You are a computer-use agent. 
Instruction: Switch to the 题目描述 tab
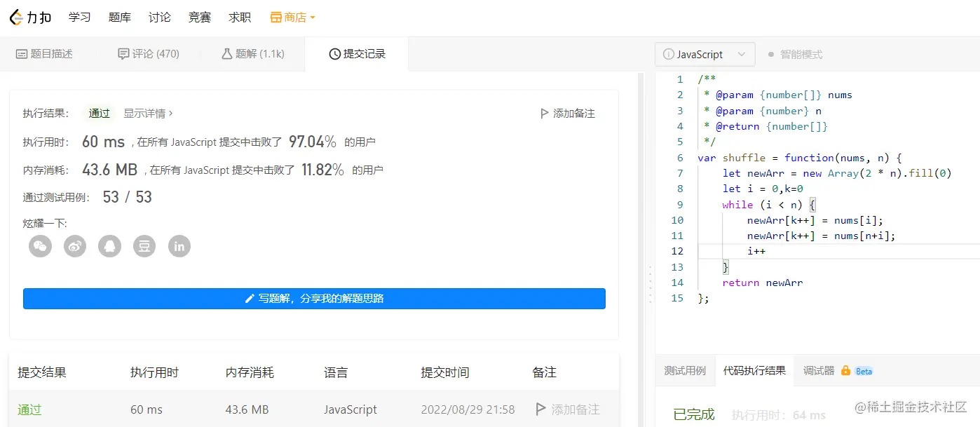[44, 54]
